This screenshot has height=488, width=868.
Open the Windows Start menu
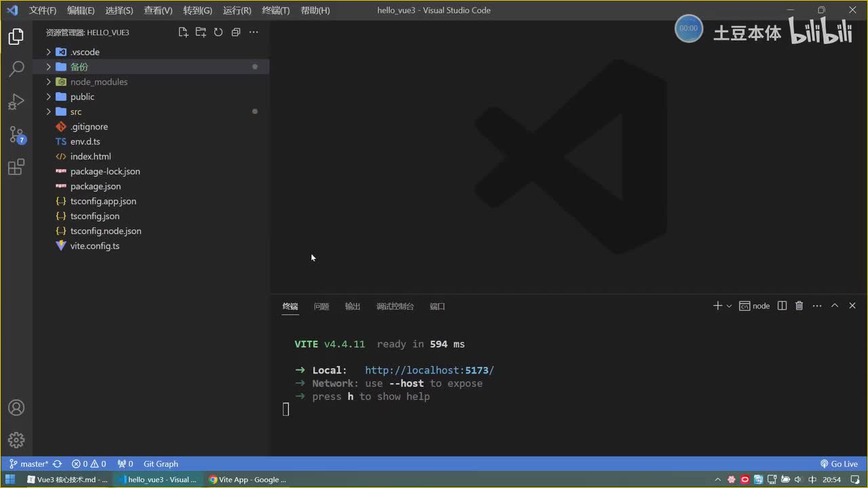[10, 480]
